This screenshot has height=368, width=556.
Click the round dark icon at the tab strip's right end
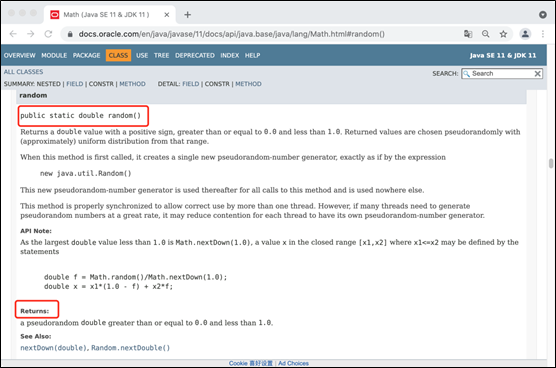[x=543, y=15]
